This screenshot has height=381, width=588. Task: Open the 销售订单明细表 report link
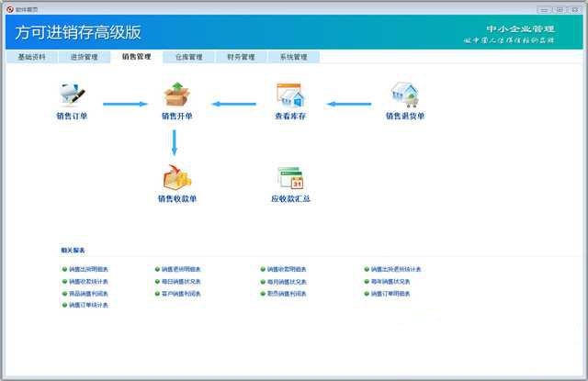[388, 294]
